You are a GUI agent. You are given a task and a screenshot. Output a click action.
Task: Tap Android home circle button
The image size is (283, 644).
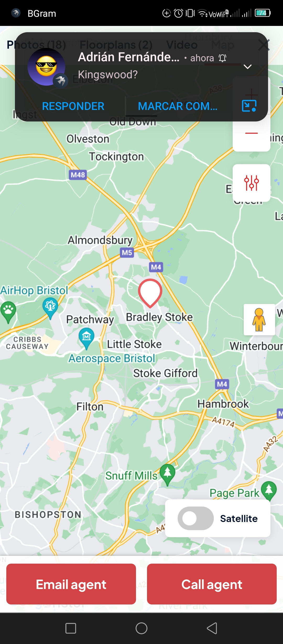coord(141,628)
